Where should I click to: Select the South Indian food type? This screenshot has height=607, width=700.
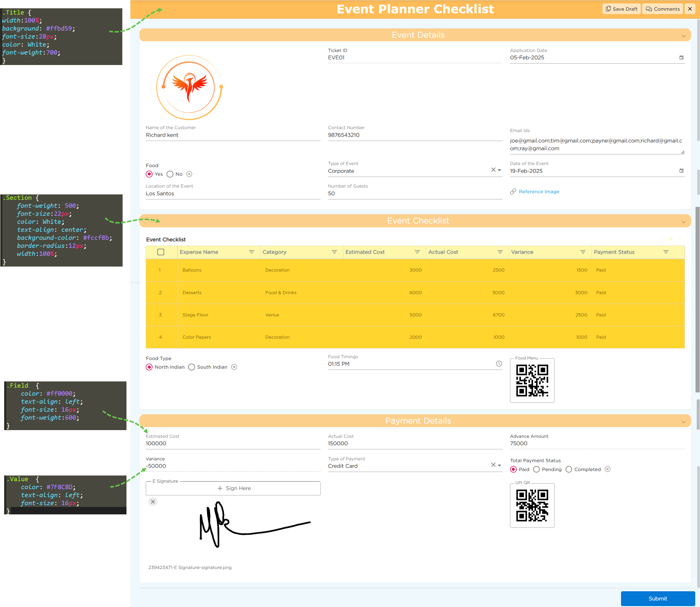(192, 367)
